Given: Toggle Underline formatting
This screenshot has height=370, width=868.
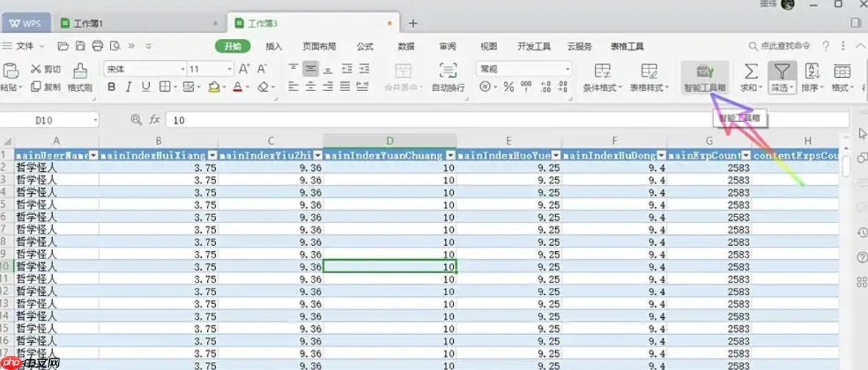Looking at the screenshot, I should pos(145,87).
